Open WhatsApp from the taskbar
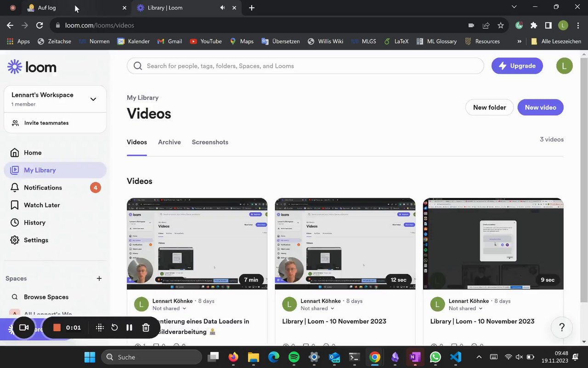Screen dimensions: 588x368 435,357
